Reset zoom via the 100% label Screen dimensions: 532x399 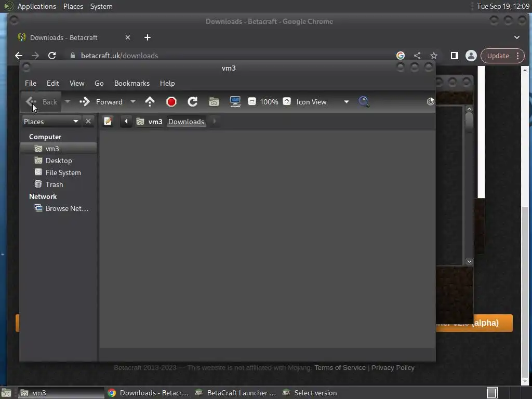269,102
